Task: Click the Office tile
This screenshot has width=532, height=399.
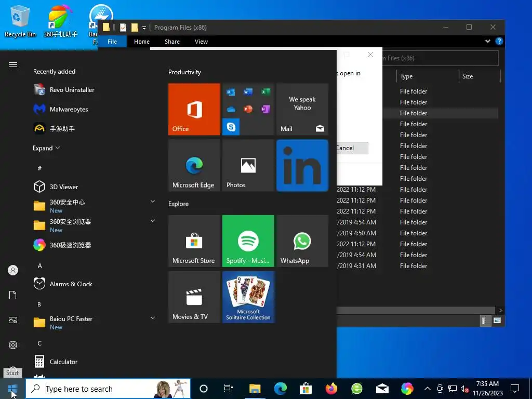Action: [x=194, y=109]
